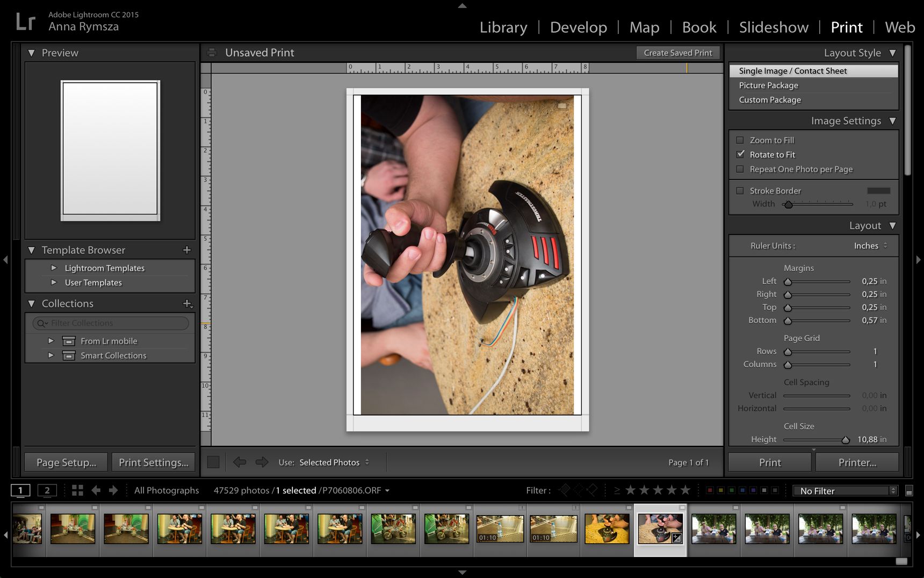
Task: Expand Lightroom Templates folder
Action: point(54,267)
